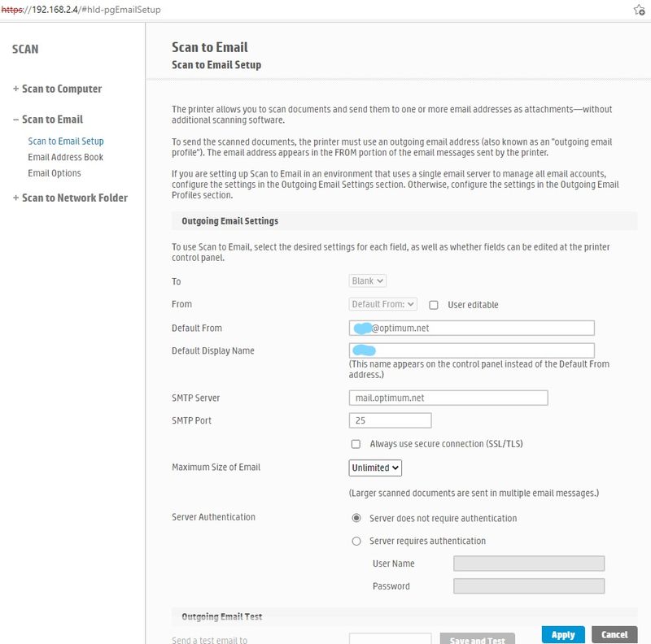Click the Apply button
Image resolution: width=651 pixels, height=644 pixels.
tap(562, 634)
